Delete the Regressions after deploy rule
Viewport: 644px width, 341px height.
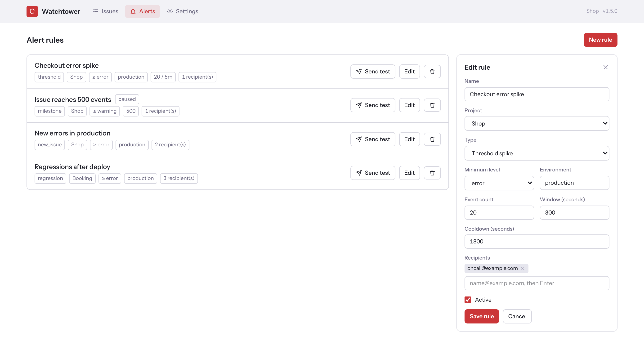tap(432, 173)
